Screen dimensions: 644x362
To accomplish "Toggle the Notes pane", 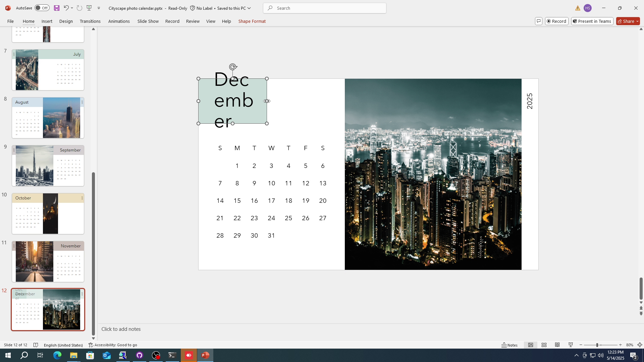I will 510,345.
